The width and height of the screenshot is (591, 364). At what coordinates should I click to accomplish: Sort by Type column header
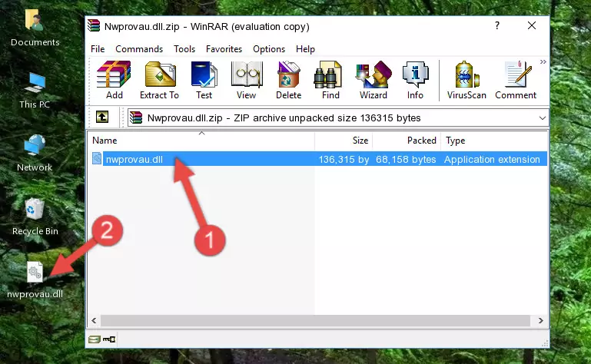tap(494, 141)
